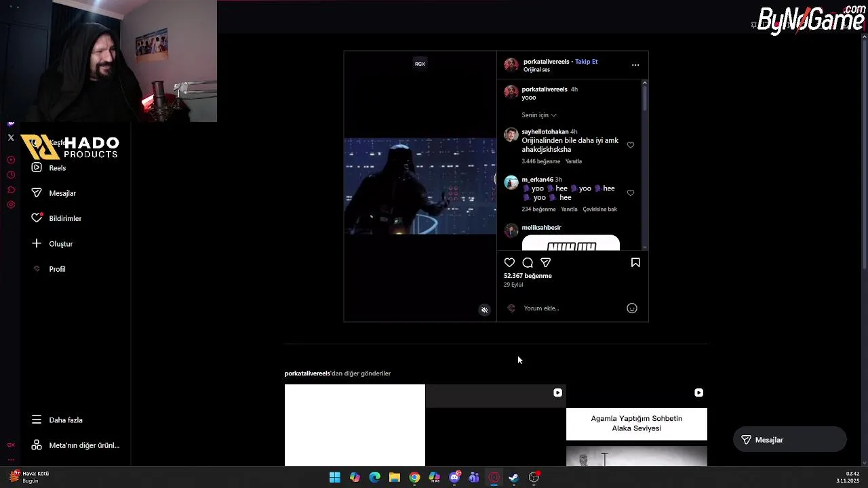This screenshot has width=868, height=488.
Task: Share the post via paper-plane icon
Action: coord(546,262)
